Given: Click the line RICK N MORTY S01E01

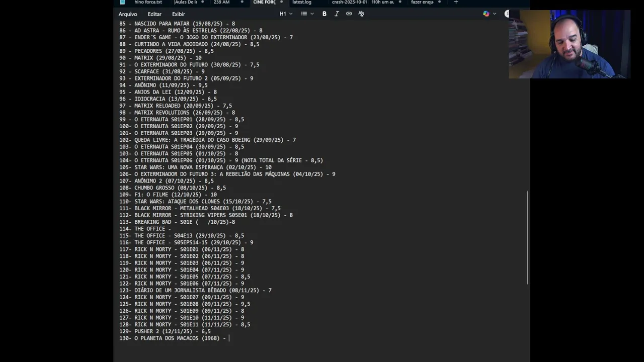Looking at the screenshot, I should [182, 249].
